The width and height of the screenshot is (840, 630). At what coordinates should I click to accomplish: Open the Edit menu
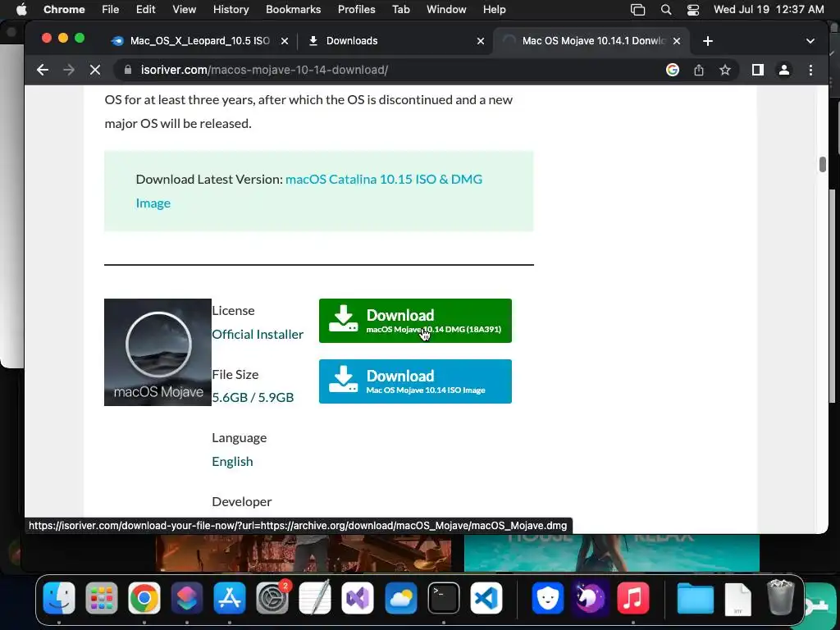[x=145, y=10]
